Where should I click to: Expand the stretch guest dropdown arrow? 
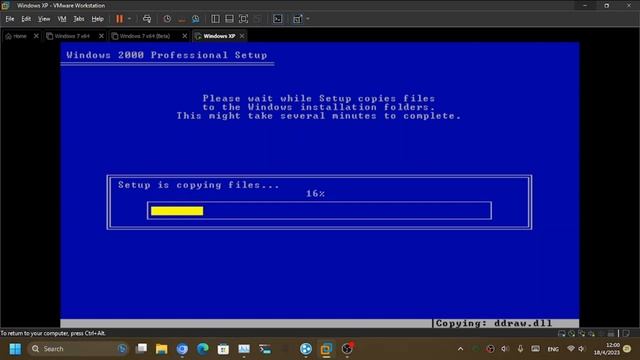click(x=308, y=19)
